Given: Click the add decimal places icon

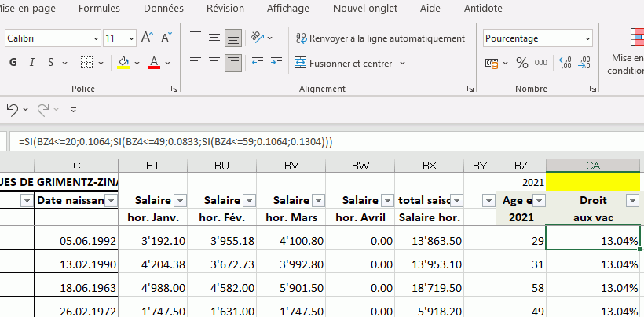Looking at the screenshot, I should pyautogui.click(x=567, y=63).
